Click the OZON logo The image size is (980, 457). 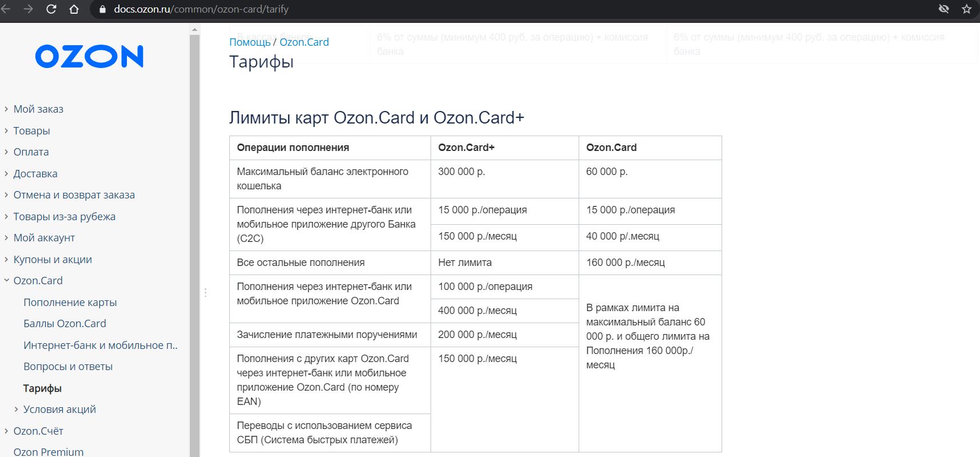coord(89,57)
